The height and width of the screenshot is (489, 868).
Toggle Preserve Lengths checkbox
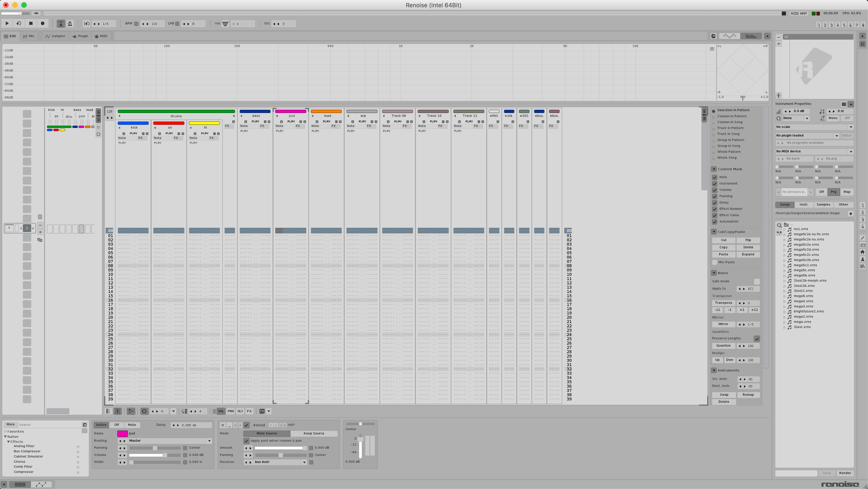coord(757,338)
